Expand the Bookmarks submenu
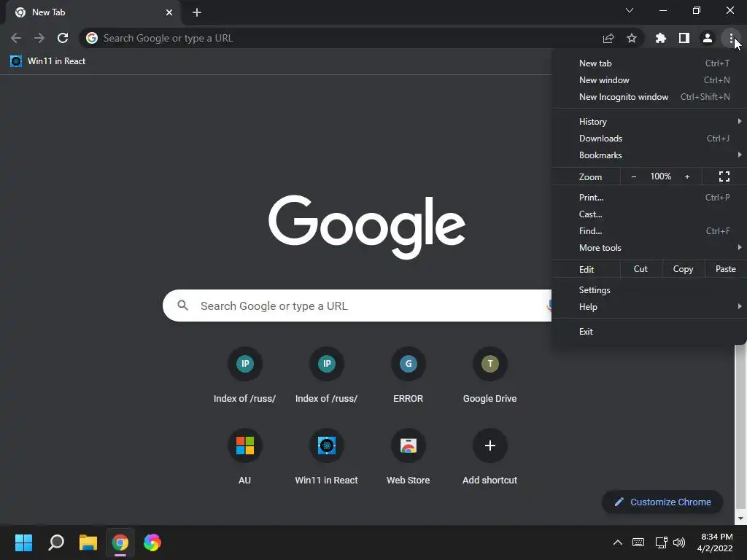This screenshot has height=560, width=747. tap(649, 155)
